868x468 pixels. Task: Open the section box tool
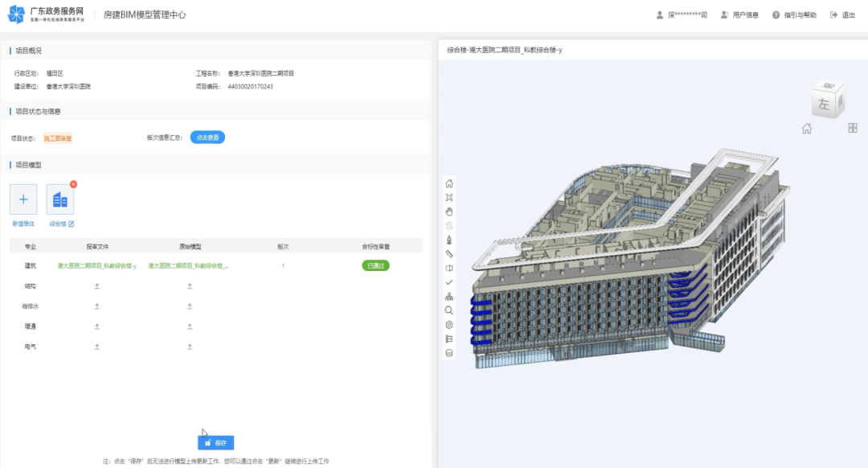pos(449,268)
